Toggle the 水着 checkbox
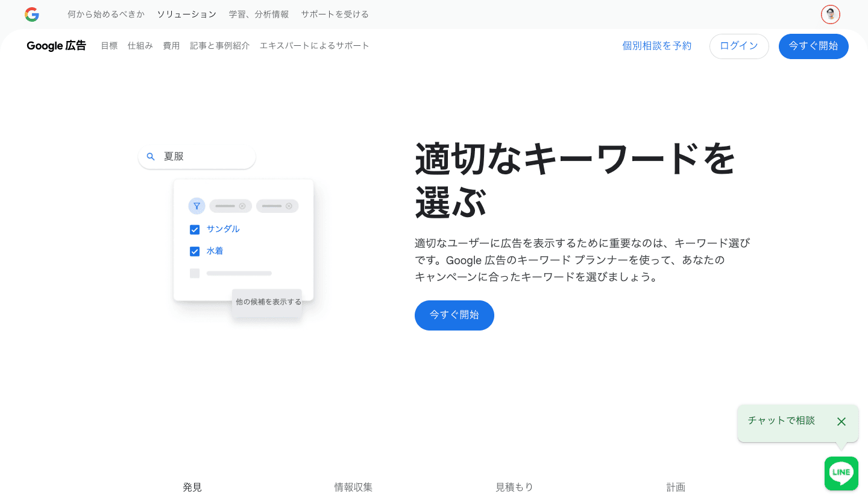This screenshot has width=868, height=500. point(195,251)
